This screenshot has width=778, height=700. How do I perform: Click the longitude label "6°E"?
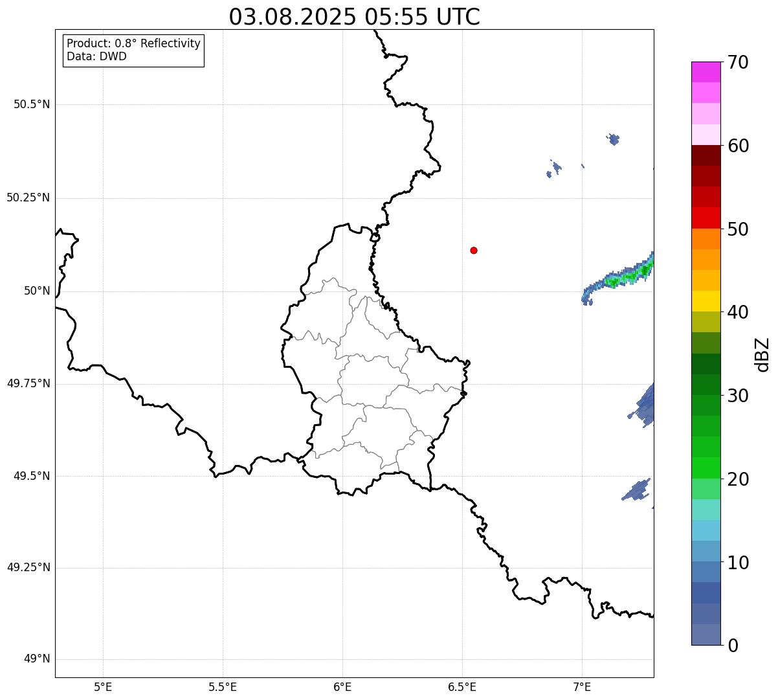click(x=342, y=686)
